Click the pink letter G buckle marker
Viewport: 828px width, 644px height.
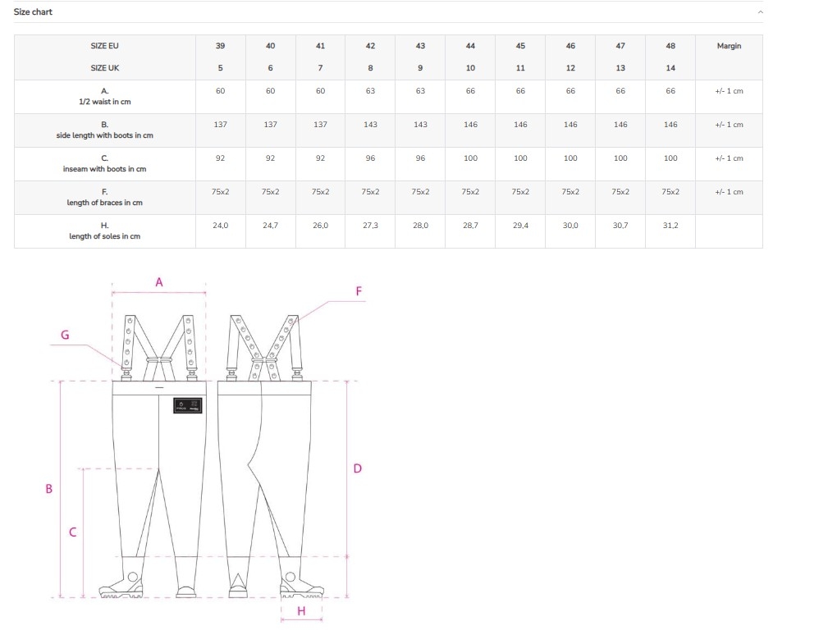point(65,335)
